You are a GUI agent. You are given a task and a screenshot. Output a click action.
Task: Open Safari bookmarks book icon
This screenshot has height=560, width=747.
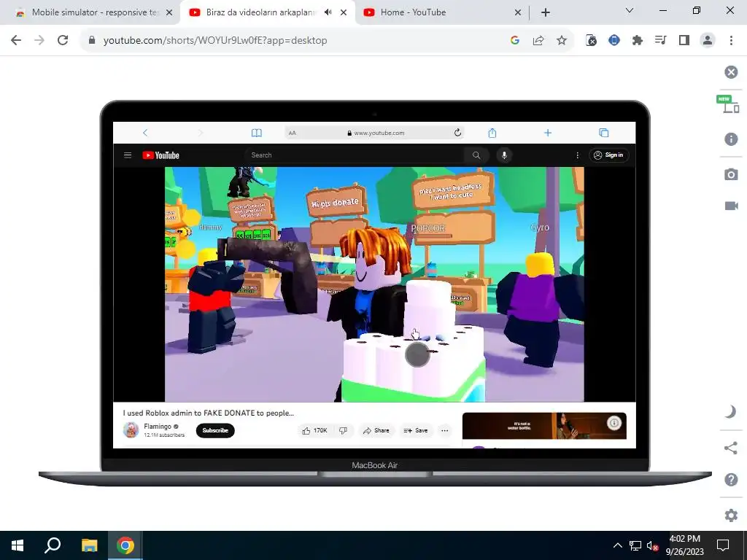click(256, 133)
